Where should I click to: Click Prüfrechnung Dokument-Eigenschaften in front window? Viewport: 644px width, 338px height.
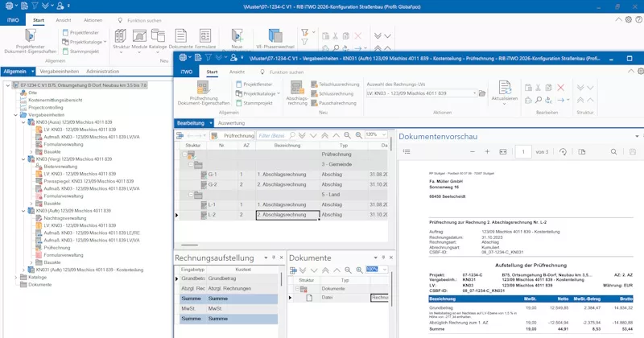tap(204, 93)
